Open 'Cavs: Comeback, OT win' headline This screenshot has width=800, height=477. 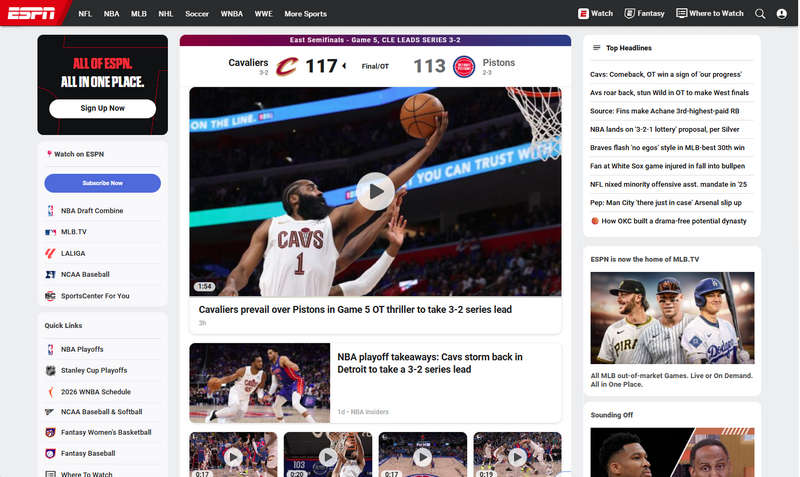[x=666, y=74]
